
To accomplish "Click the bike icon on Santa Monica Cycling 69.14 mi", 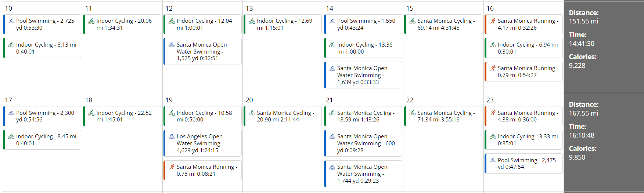I will tap(413, 21).
